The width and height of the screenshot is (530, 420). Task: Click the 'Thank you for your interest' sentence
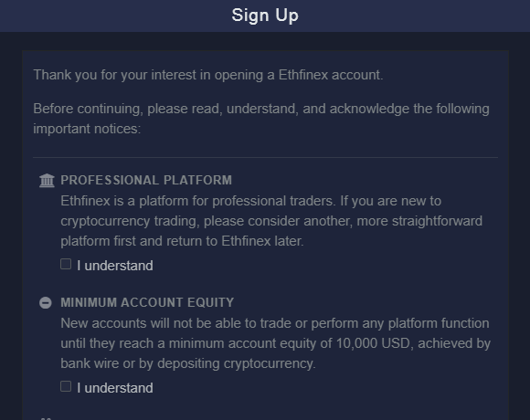(208, 75)
